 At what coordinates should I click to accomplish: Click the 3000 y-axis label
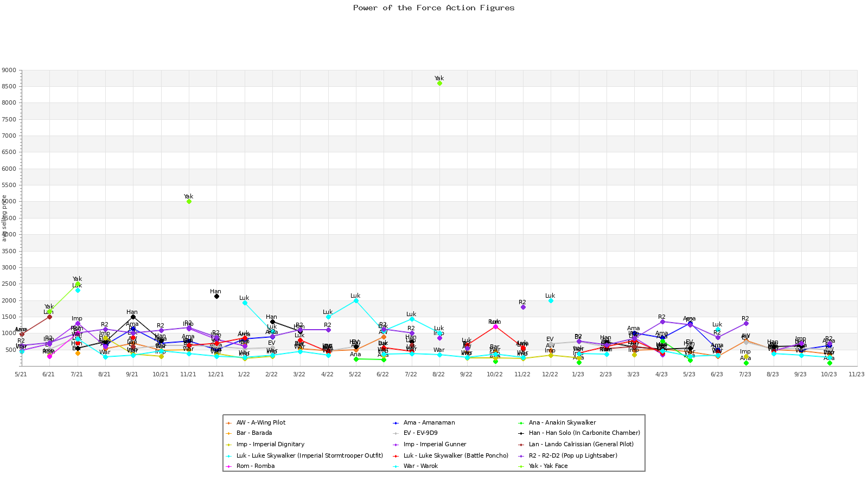9,268
